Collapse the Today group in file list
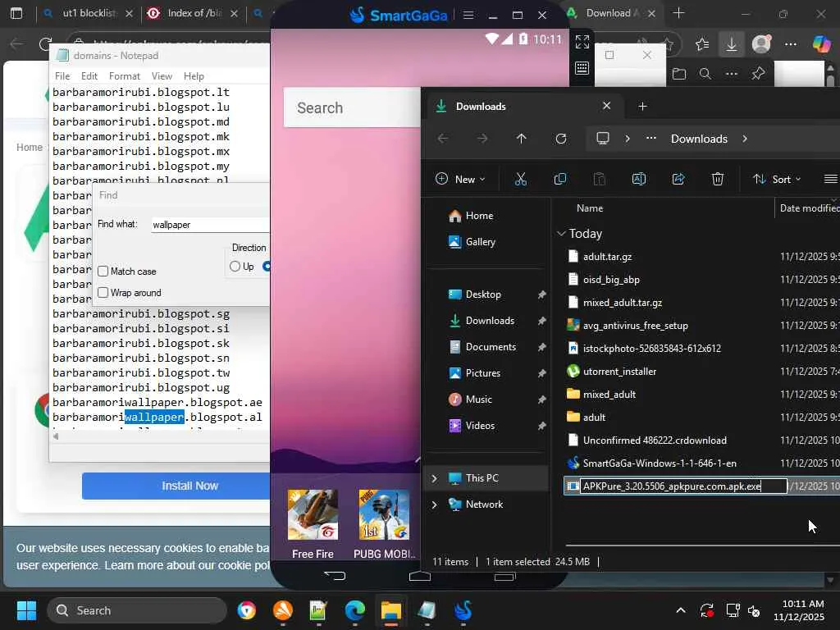This screenshot has width=840, height=630. pyautogui.click(x=561, y=234)
